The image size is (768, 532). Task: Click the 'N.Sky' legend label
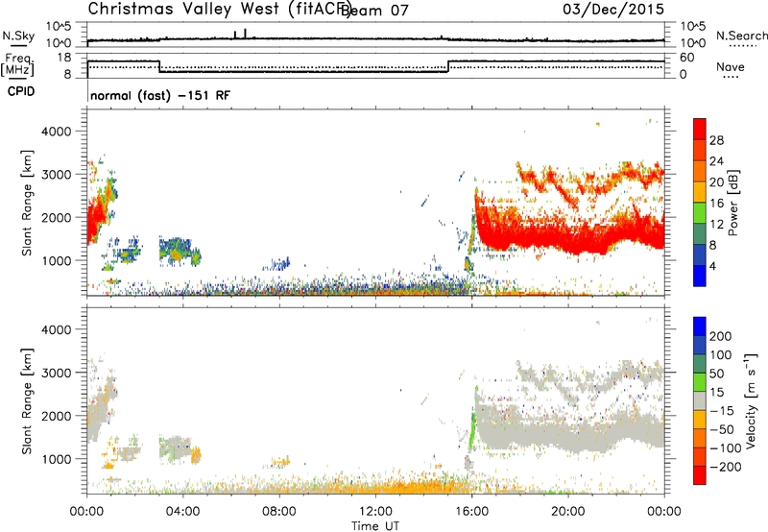[18, 36]
